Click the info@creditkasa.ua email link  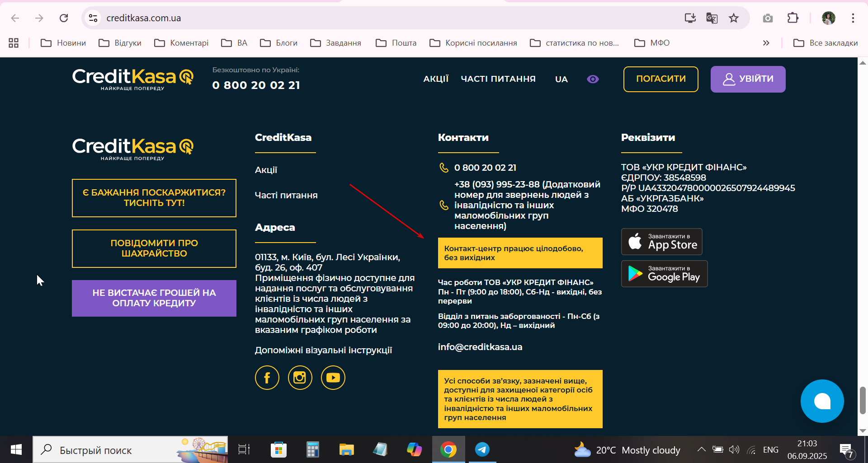(x=480, y=347)
